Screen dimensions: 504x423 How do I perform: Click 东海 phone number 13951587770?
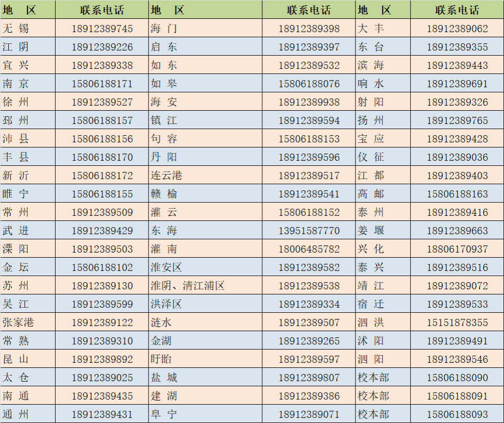[x=309, y=231]
